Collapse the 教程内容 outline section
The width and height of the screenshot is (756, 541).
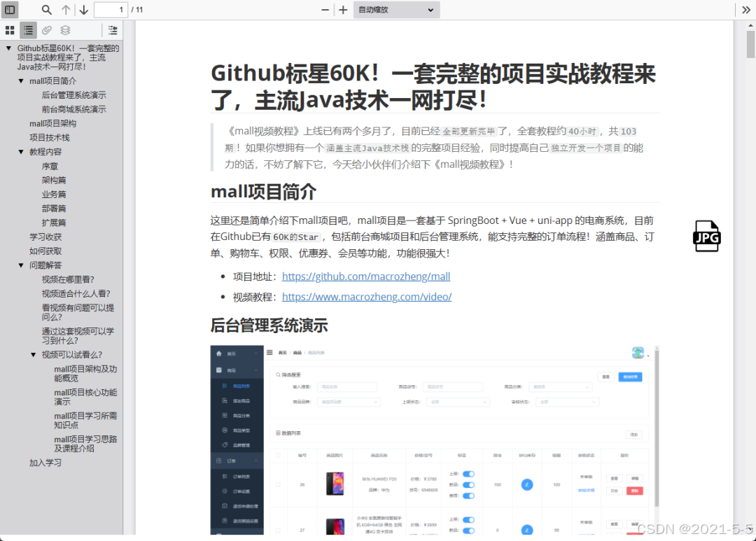click(19, 151)
